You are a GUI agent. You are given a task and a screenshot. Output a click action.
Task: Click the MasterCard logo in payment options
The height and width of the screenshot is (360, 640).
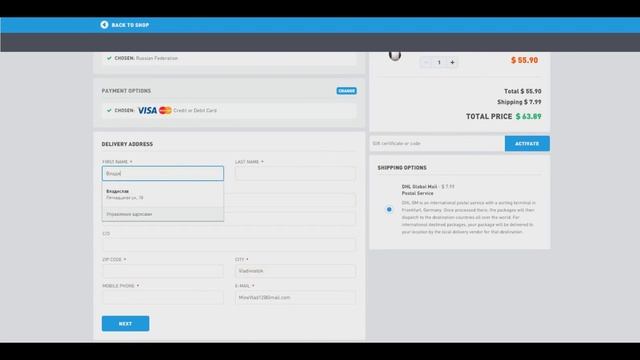(165, 110)
